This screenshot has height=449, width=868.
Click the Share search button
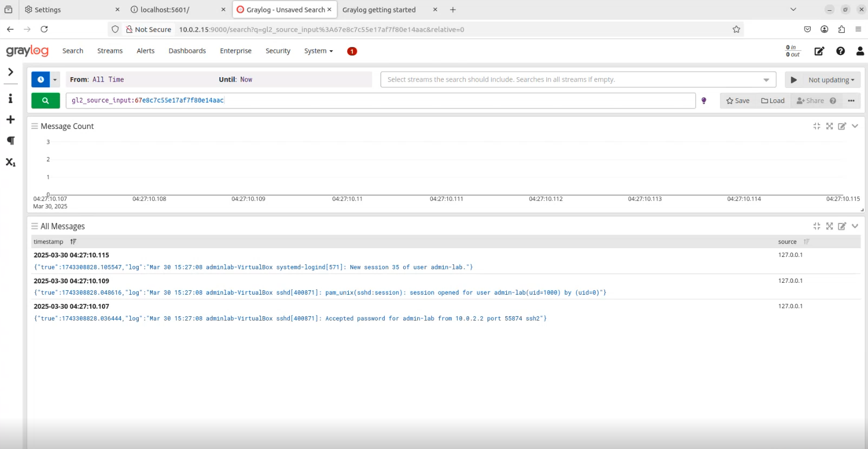[x=810, y=100]
